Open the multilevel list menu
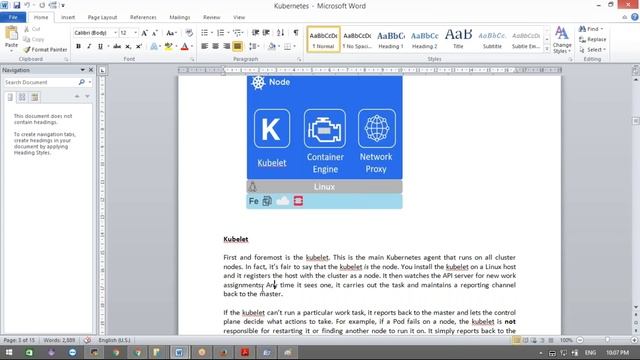 238,33
